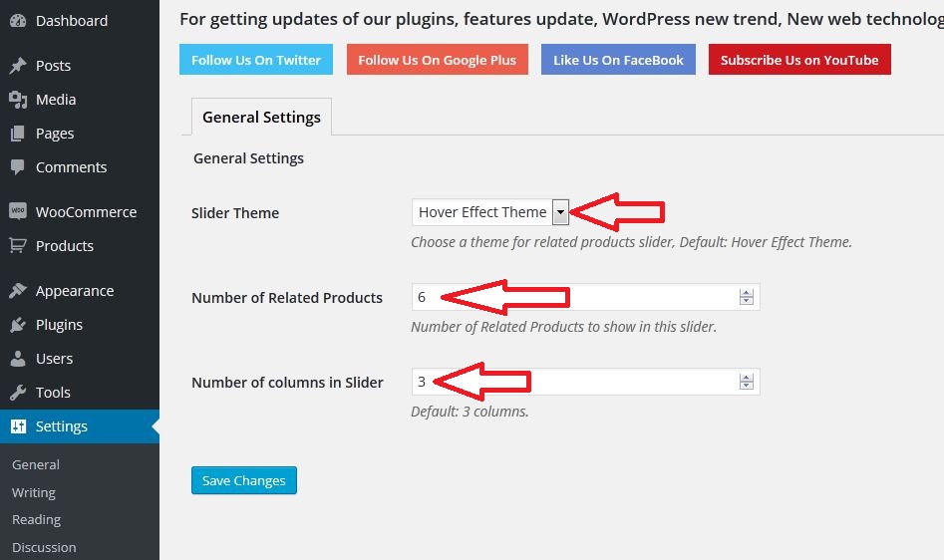Screen dimensions: 944x560
Task: Open the Discussion settings submenu link
Action: 44,547
